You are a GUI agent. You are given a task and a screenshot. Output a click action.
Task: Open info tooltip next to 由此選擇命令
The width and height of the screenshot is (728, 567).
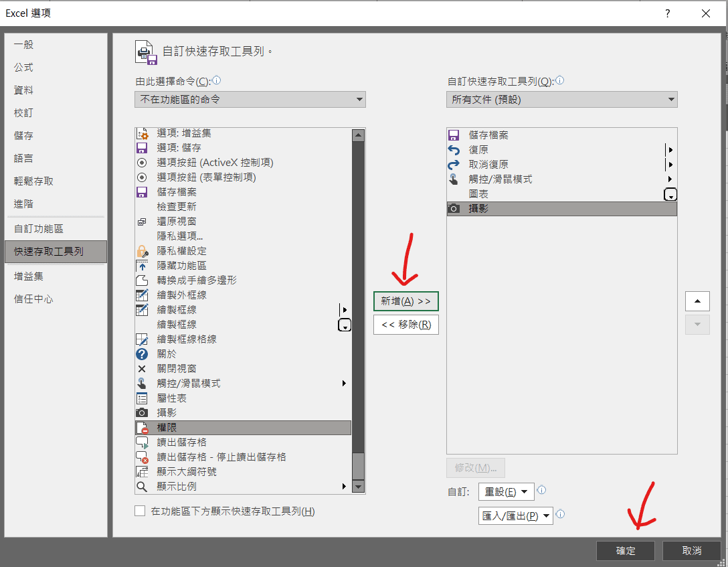[216, 80]
